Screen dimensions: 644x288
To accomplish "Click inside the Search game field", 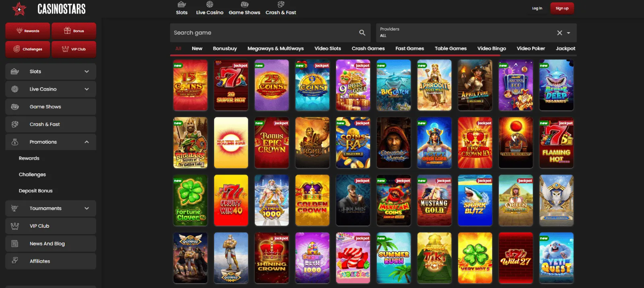I will pos(262,33).
